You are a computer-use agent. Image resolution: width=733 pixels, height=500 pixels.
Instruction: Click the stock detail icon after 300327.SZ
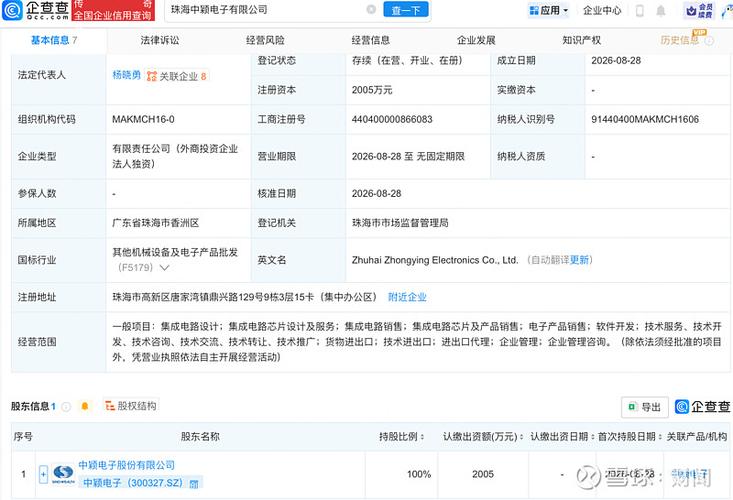[x=194, y=484]
